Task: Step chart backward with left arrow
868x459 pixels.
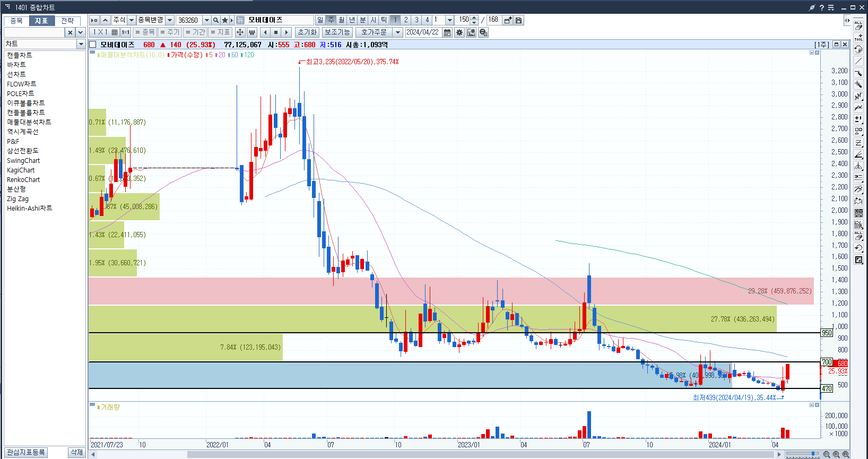Action: coord(265,32)
